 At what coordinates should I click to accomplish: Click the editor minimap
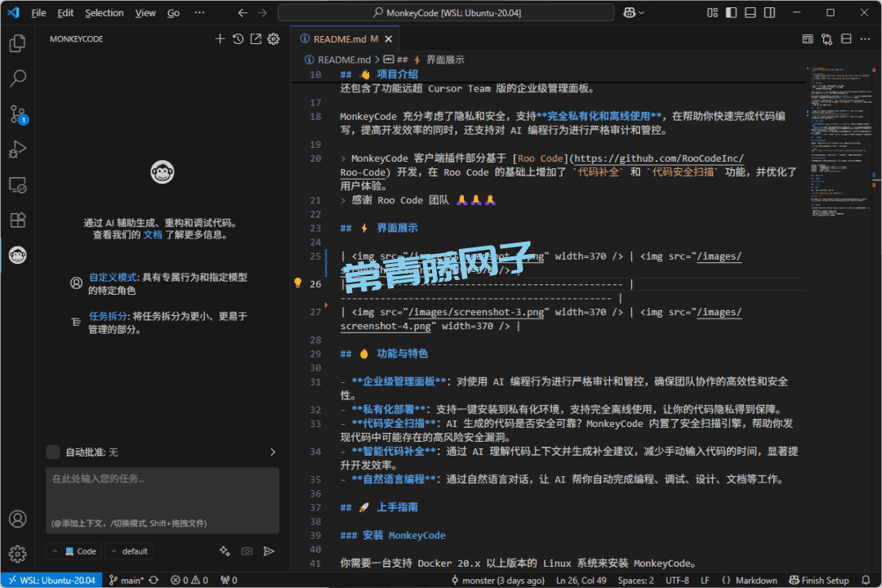(x=841, y=140)
